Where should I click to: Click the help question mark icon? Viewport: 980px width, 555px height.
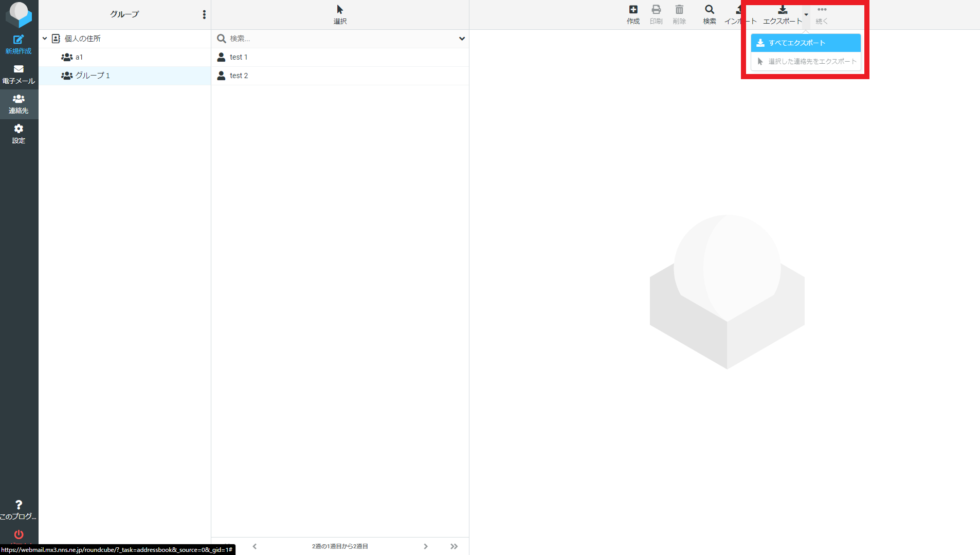(x=19, y=505)
